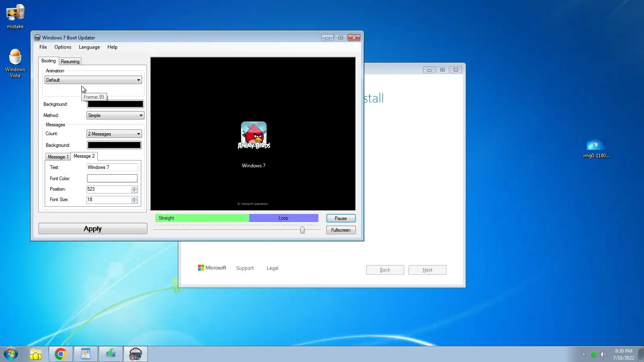The width and height of the screenshot is (644, 362).
Task: Pause the boot animation preview
Action: [341, 218]
